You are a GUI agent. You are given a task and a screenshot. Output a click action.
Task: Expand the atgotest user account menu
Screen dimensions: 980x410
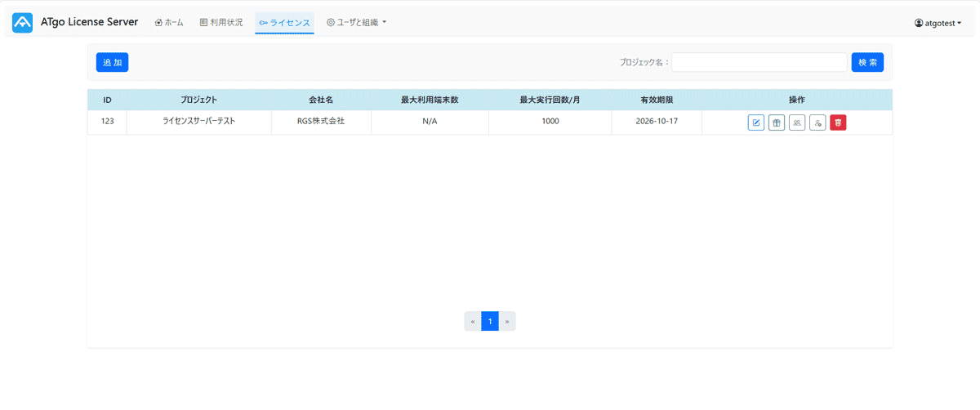point(938,23)
